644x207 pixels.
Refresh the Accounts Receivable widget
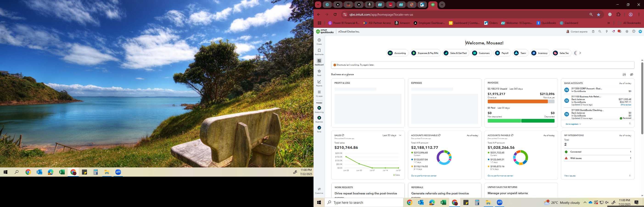(439, 135)
